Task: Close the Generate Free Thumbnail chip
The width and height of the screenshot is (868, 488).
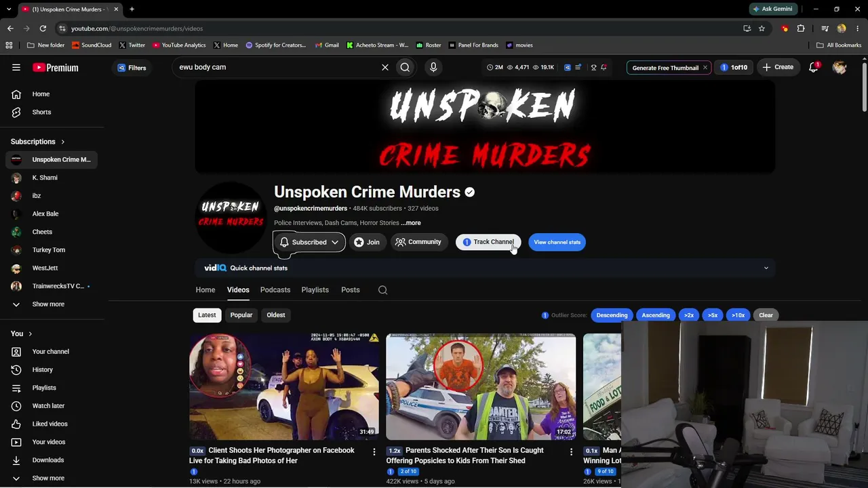Action: pyautogui.click(x=705, y=68)
